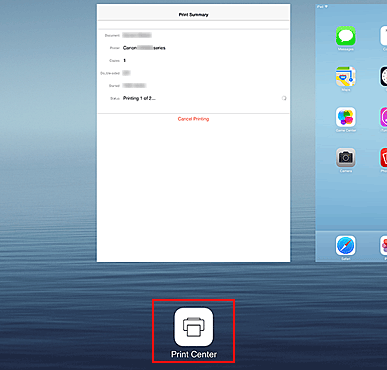This screenshot has height=370, width=387.
Task: Tap the printing progress spinner
Action: (284, 98)
